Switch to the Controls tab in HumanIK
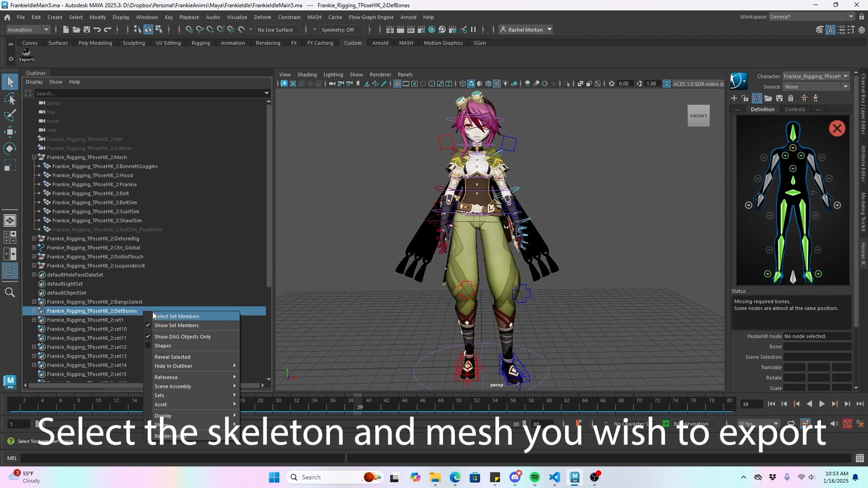 point(795,109)
